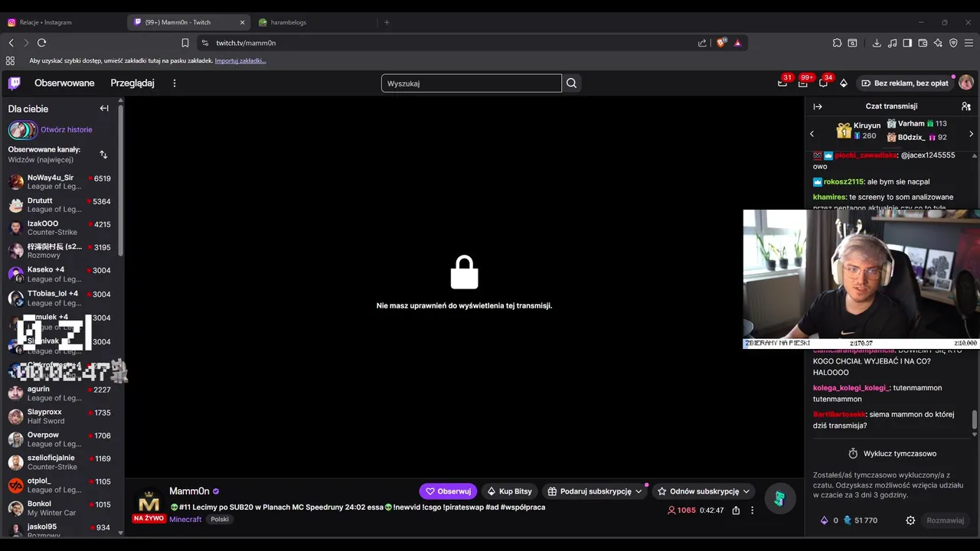The width and height of the screenshot is (980, 551).
Task: Show previous gift leaderboard entry
Action: point(812,134)
